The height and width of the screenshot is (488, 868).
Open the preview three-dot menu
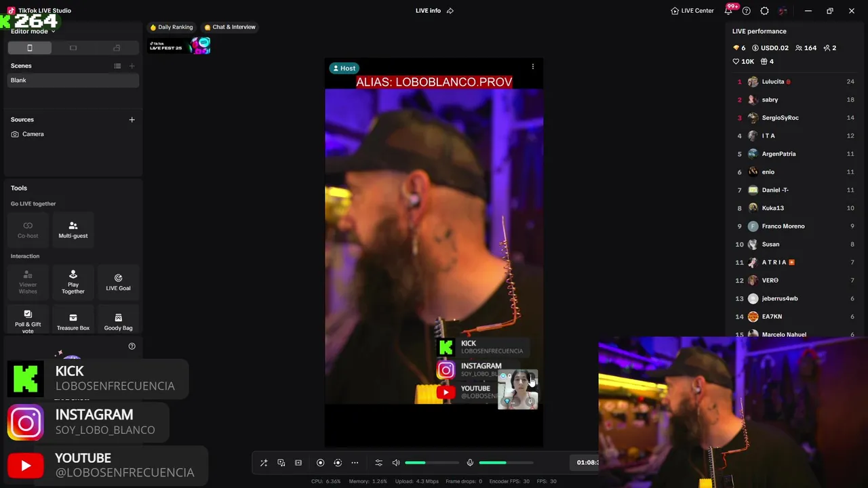(x=533, y=66)
